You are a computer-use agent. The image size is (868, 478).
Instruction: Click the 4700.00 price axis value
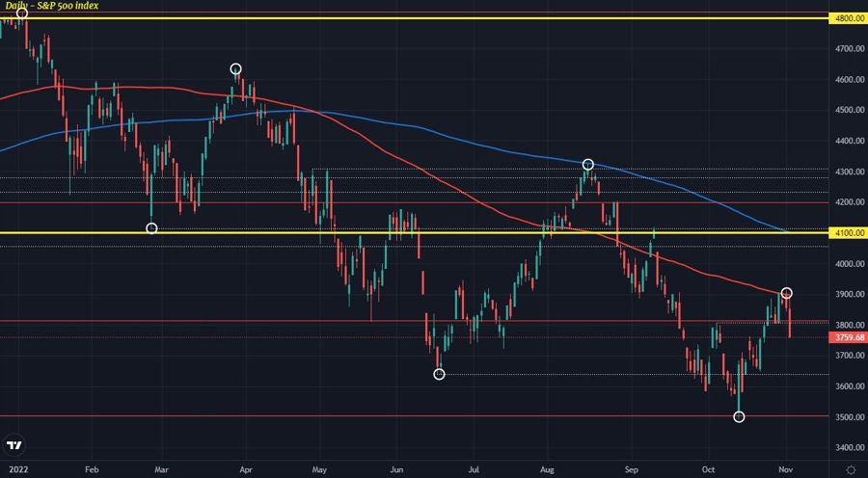click(x=850, y=49)
